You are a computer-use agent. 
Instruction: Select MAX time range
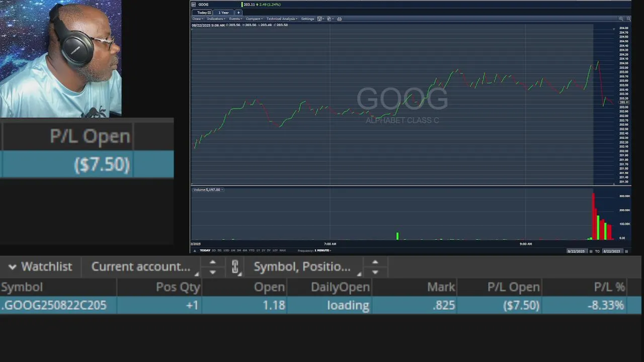283,250
